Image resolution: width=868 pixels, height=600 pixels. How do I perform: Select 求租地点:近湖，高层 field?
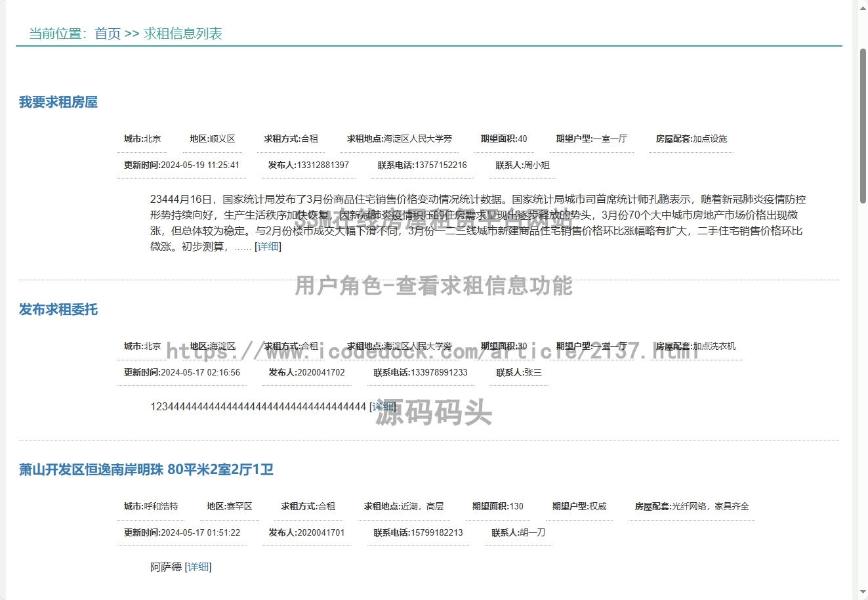tap(404, 507)
